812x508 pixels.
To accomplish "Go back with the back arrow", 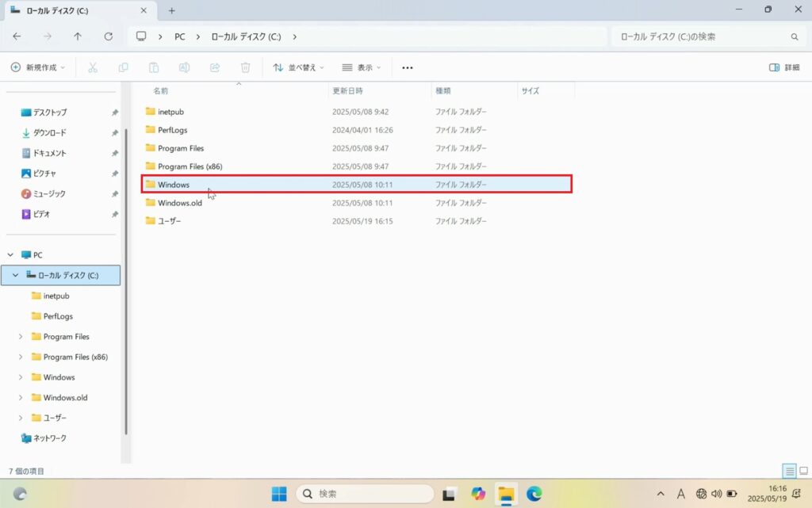I will pos(17,36).
